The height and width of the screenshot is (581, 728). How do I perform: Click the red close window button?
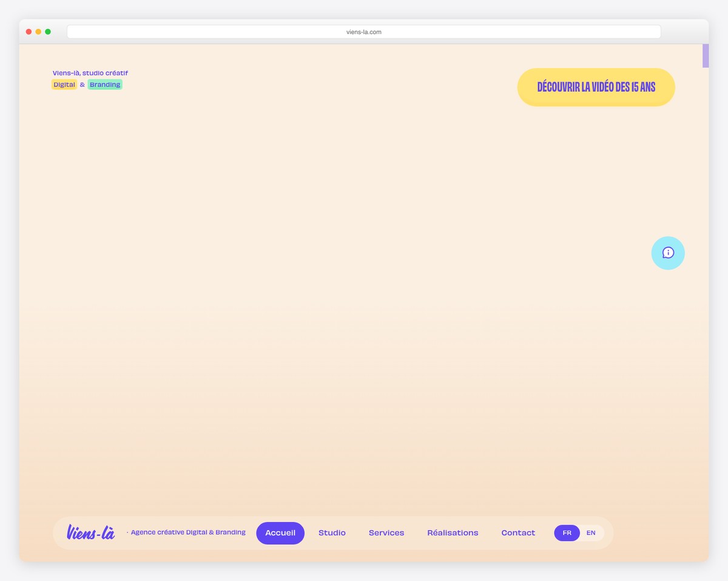point(29,32)
